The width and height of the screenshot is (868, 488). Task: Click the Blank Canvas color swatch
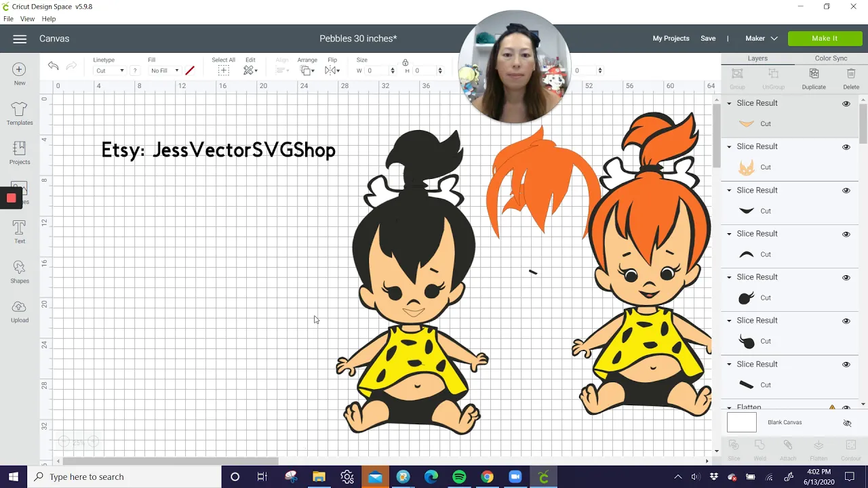[742, 422]
